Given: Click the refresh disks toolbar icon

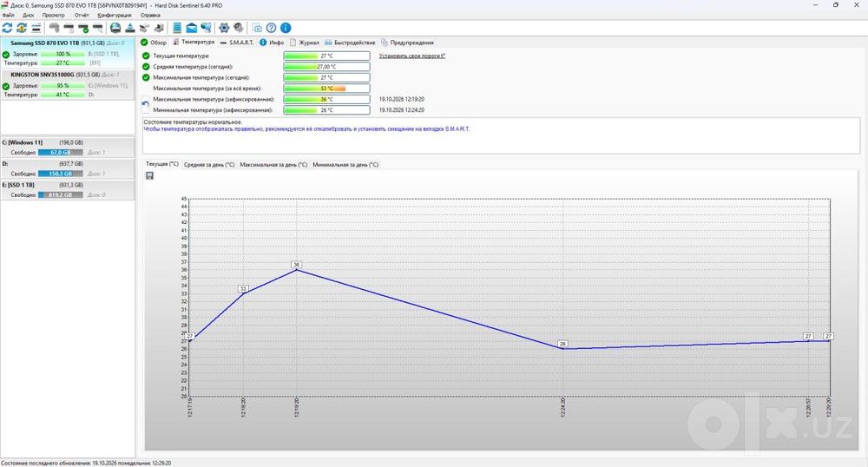Looking at the screenshot, I should pos(7,28).
